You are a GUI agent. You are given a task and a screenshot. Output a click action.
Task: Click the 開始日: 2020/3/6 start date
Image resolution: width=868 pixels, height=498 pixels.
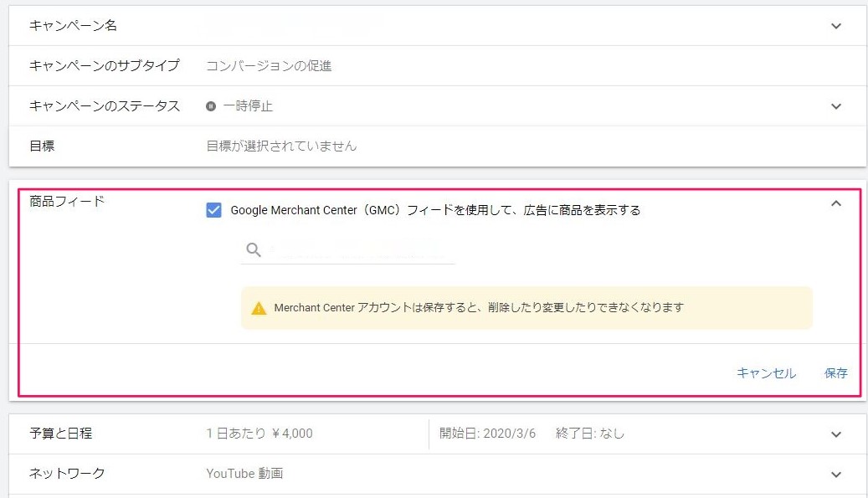coord(487,434)
